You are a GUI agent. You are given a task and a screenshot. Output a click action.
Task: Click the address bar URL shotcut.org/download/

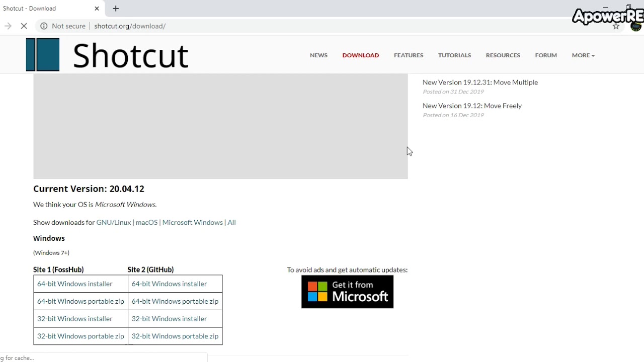point(130,26)
